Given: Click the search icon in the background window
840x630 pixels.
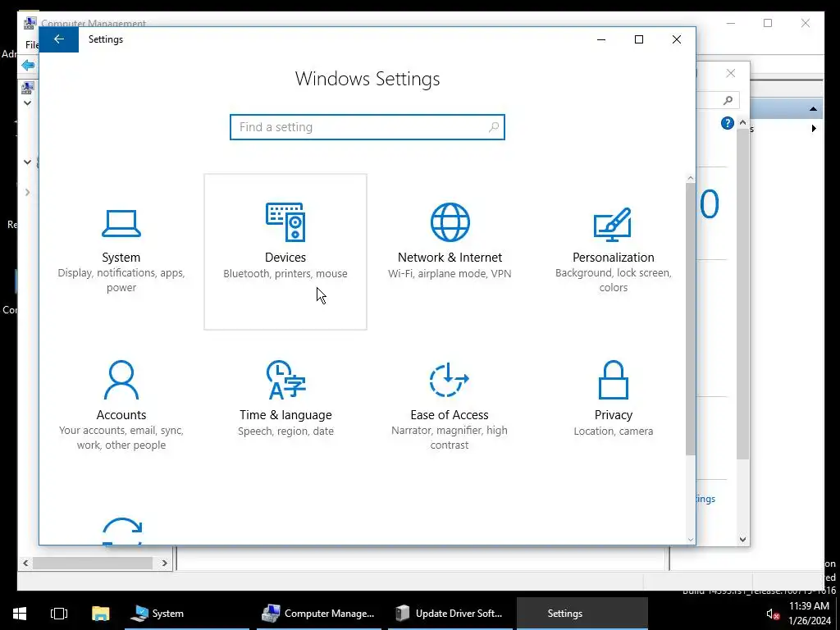Looking at the screenshot, I should (x=728, y=100).
